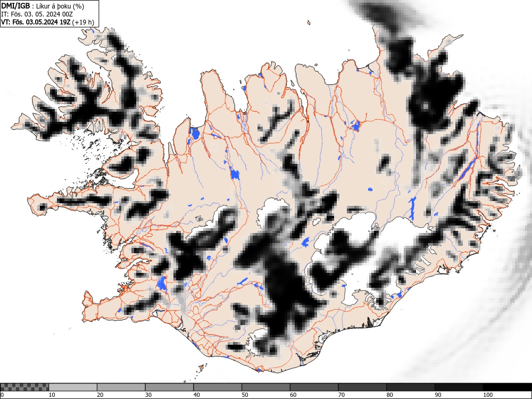Click the '80' legend label

(389, 395)
